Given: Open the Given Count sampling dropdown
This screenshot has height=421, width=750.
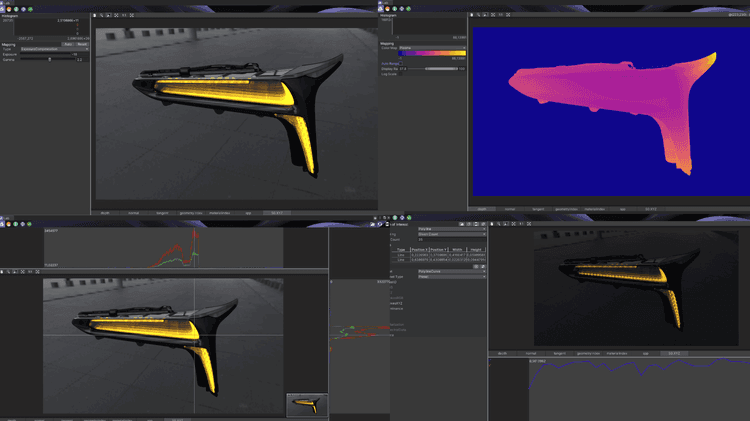Looking at the screenshot, I should click(452, 234).
